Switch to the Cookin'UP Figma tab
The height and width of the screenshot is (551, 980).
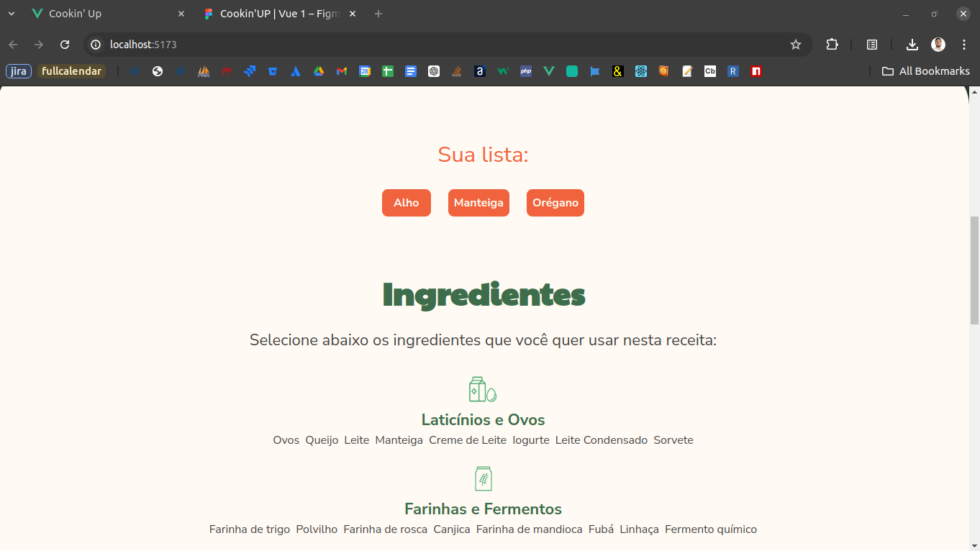click(x=279, y=14)
